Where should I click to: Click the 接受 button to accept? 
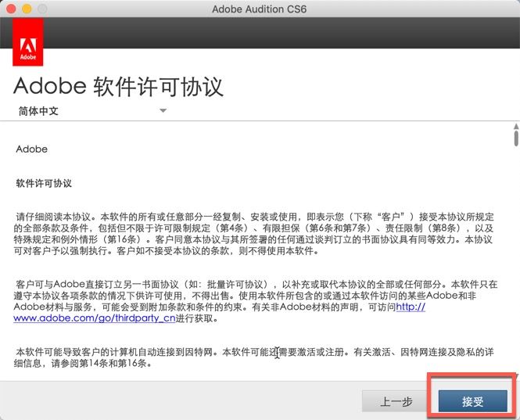[472, 401]
